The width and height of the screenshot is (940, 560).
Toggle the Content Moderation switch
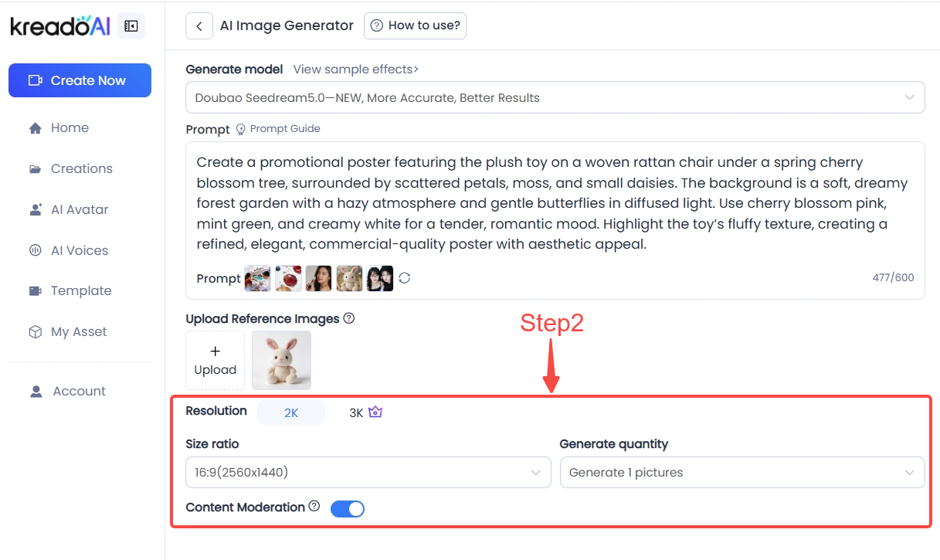(x=348, y=508)
